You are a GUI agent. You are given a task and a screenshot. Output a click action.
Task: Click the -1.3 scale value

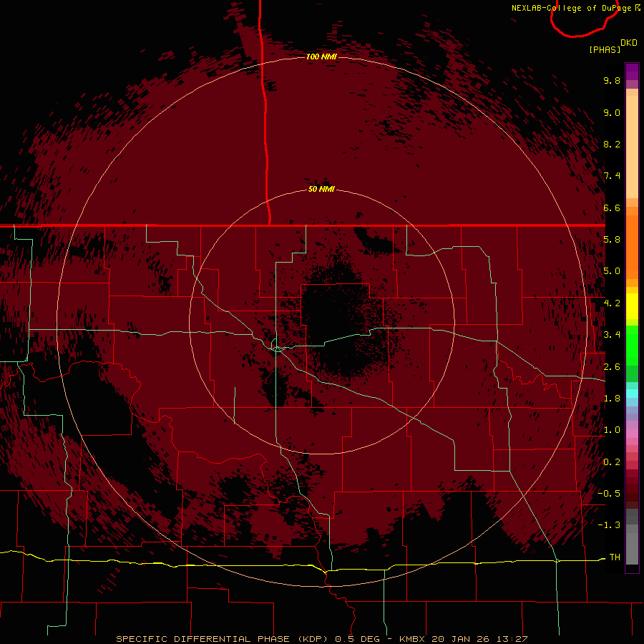pos(609,525)
